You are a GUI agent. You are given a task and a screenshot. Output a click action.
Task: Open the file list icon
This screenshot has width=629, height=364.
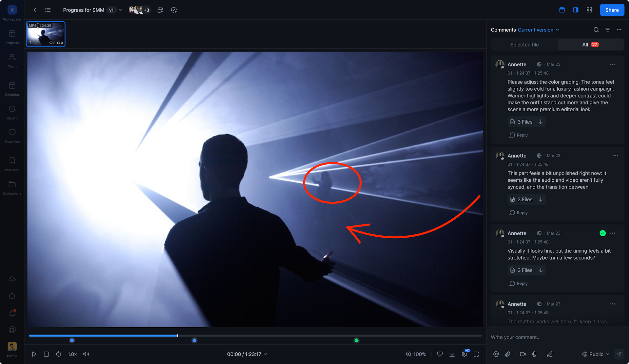(48, 10)
